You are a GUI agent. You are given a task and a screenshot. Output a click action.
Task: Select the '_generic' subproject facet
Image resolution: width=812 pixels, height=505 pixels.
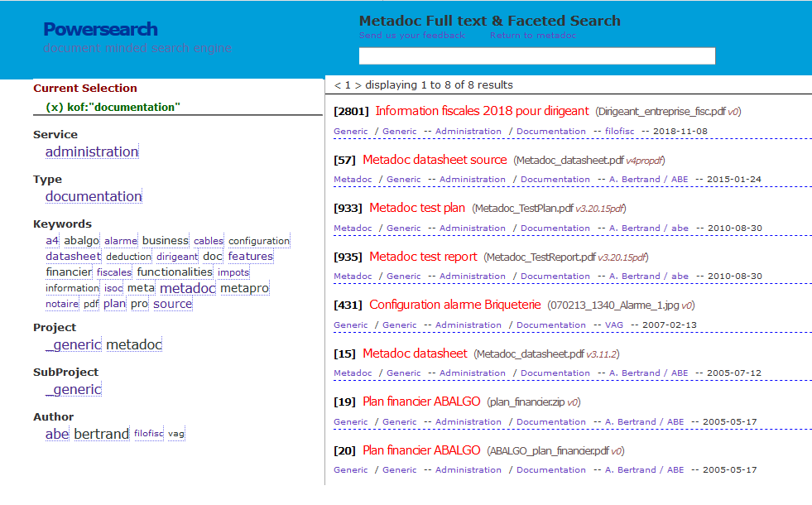[73, 389]
